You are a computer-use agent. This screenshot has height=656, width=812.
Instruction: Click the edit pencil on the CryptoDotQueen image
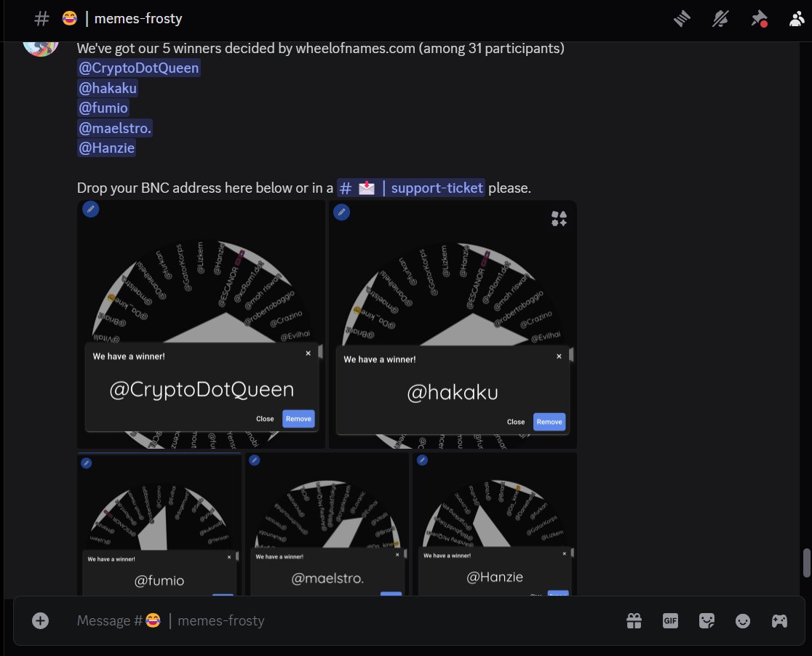click(x=91, y=209)
